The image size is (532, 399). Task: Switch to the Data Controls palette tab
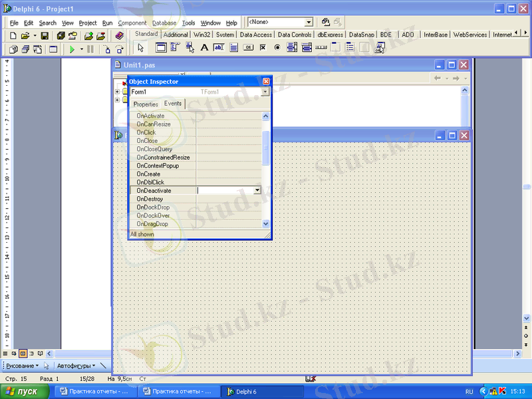point(295,35)
